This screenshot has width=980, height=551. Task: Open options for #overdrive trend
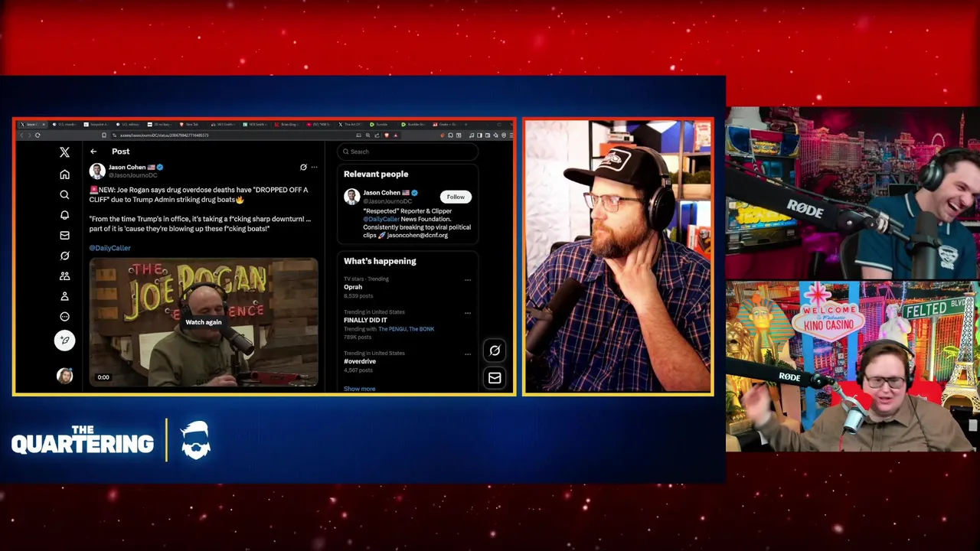coord(468,354)
